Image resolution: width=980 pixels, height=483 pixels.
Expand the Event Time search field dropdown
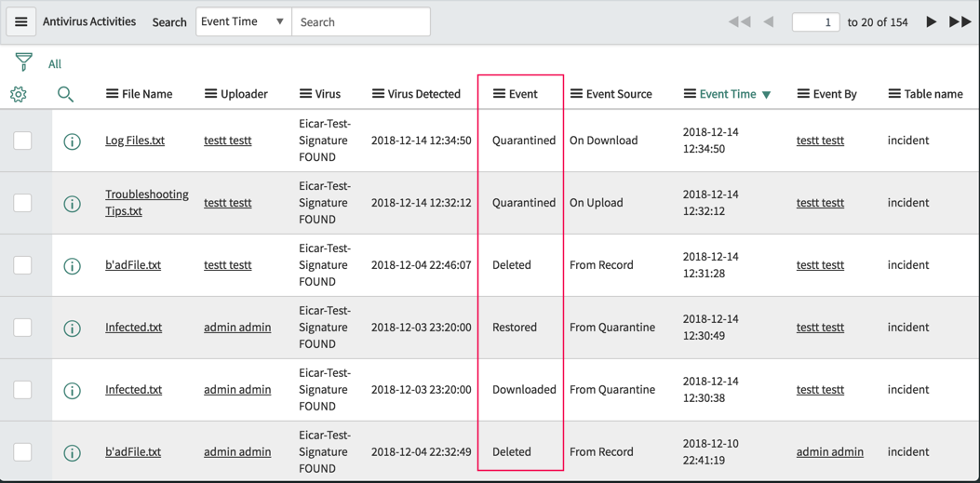243,21
